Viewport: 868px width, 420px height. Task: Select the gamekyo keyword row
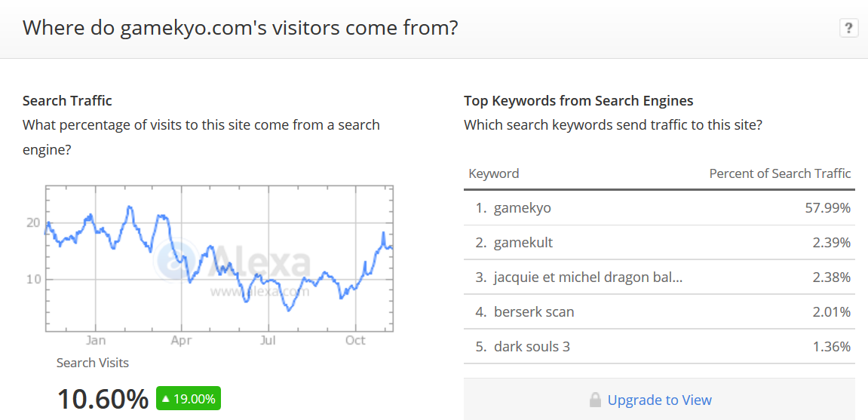659,208
